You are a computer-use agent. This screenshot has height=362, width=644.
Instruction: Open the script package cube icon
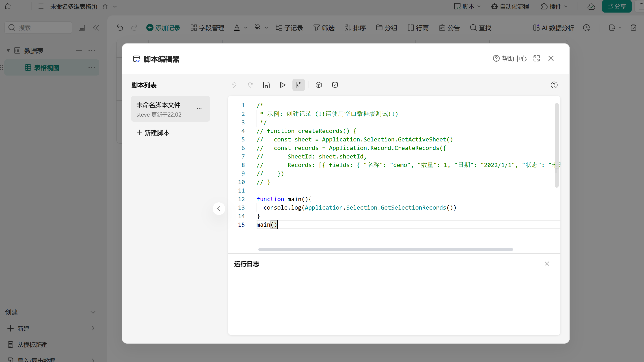[318, 85]
